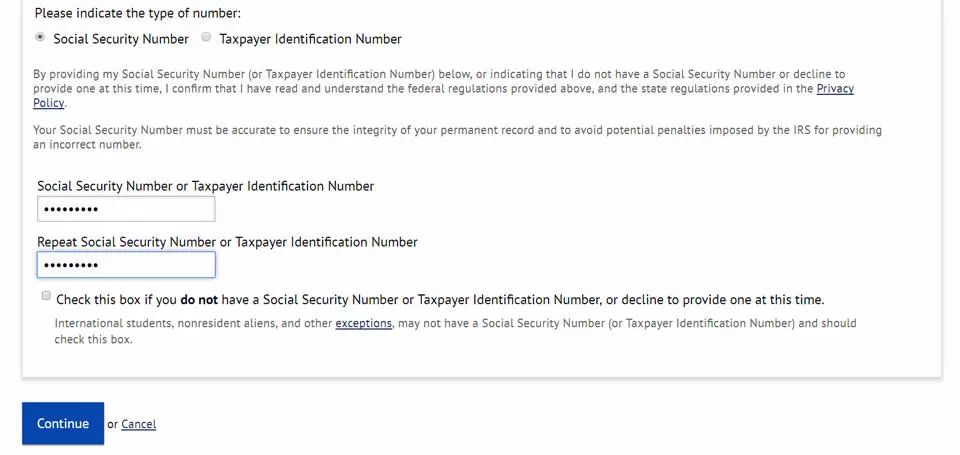Click the 'Social Security Number' radio label text

click(x=121, y=39)
